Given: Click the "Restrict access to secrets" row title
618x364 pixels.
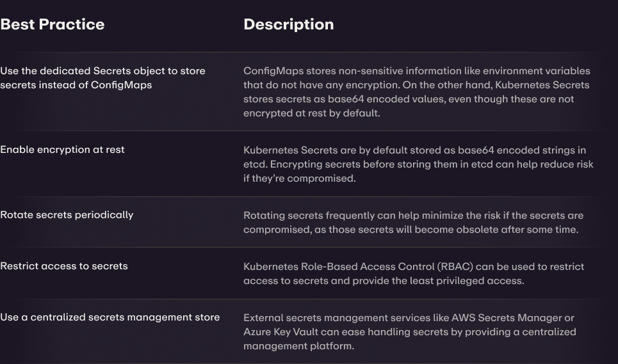Looking at the screenshot, I should tap(64, 266).
